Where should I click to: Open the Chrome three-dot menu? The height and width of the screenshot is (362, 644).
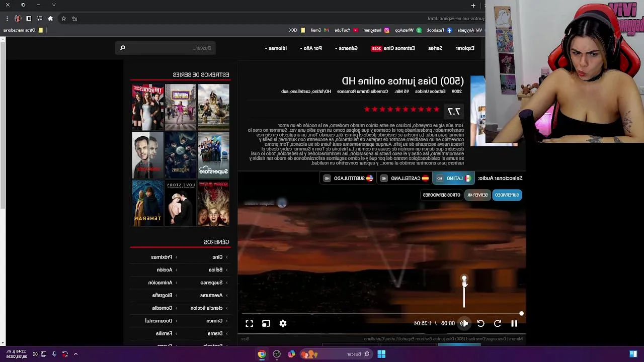7,19
